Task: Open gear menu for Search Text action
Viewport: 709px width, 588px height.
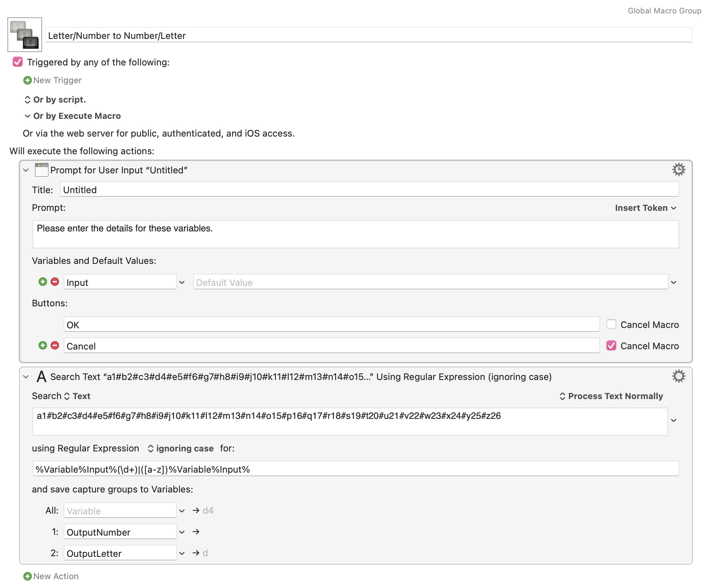Action: tap(679, 376)
